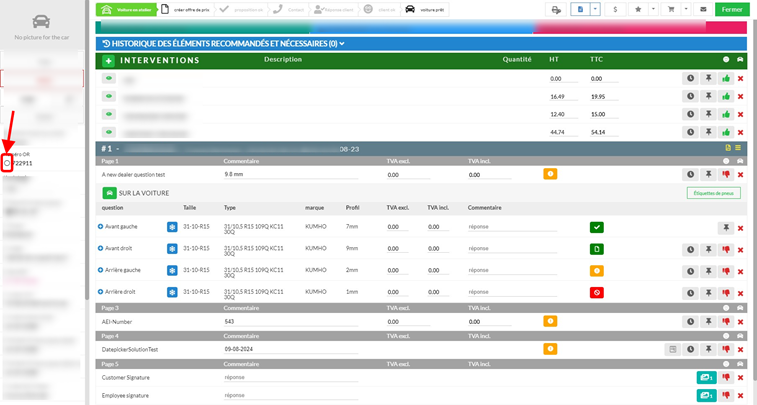Screen dimensions: 757x405
Task: Open the dollar pricing button
Action: pos(615,9)
